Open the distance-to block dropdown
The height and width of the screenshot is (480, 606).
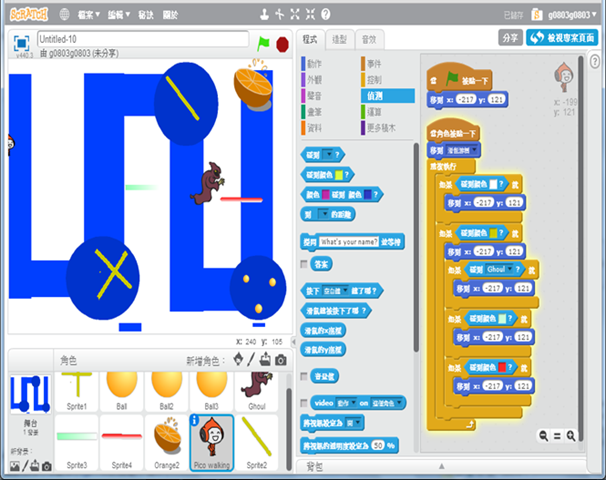(x=323, y=214)
